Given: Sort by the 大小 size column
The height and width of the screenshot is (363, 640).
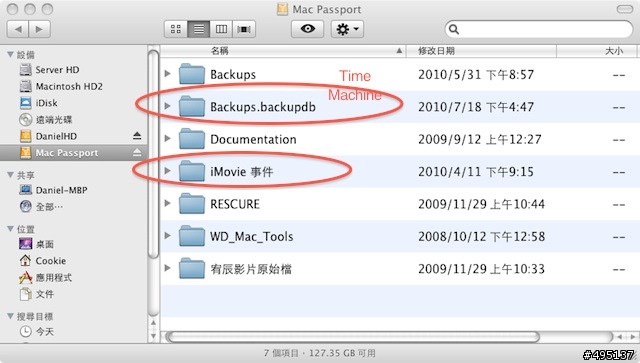Looking at the screenshot, I should 596,51.
